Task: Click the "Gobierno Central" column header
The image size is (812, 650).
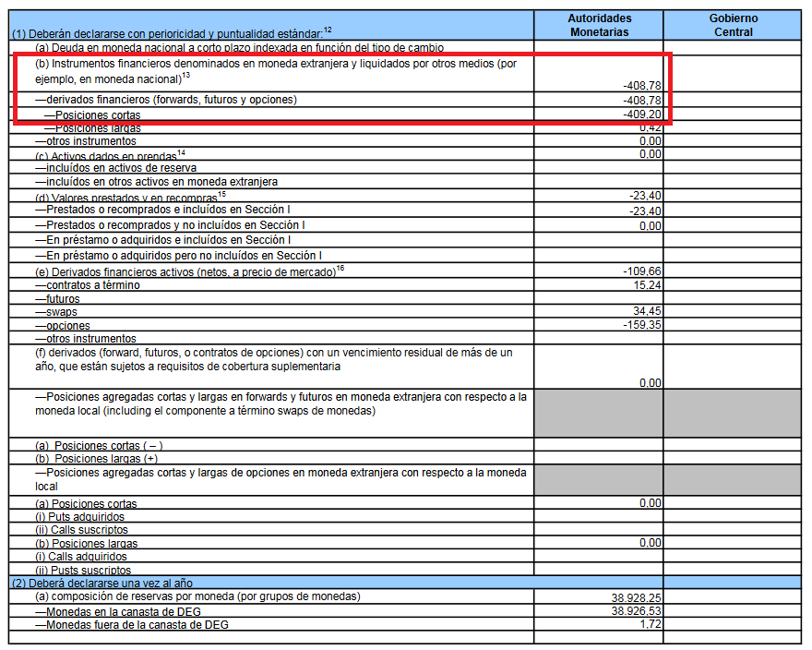Action: click(734, 25)
